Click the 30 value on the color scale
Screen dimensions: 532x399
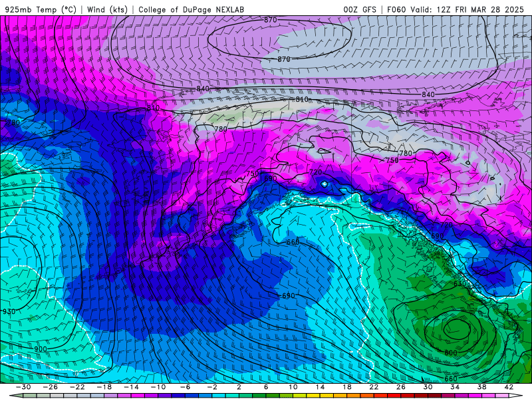(x=428, y=387)
